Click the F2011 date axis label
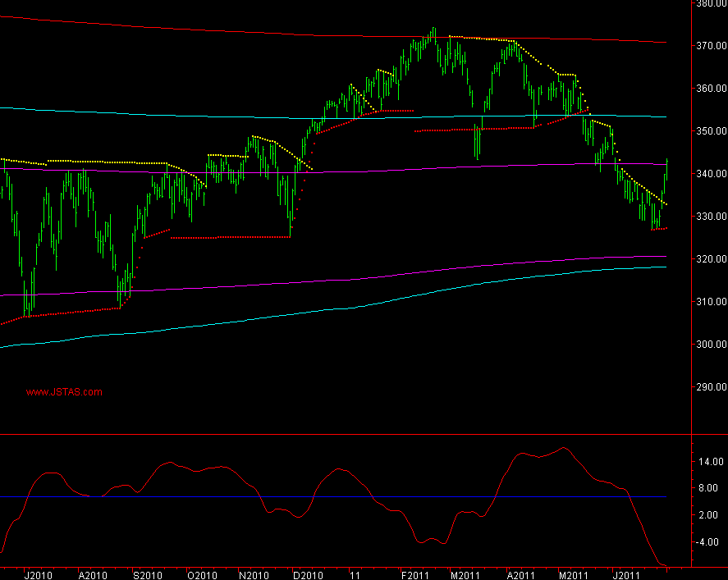The height and width of the screenshot is (580, 728). pyautogui.click(x=414, y=574)
